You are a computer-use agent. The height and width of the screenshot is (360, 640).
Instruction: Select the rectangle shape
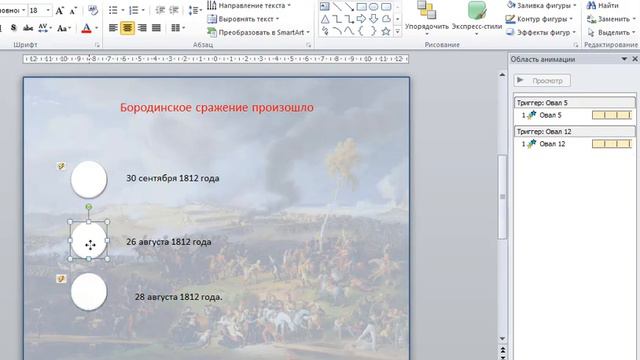point(361,7)
